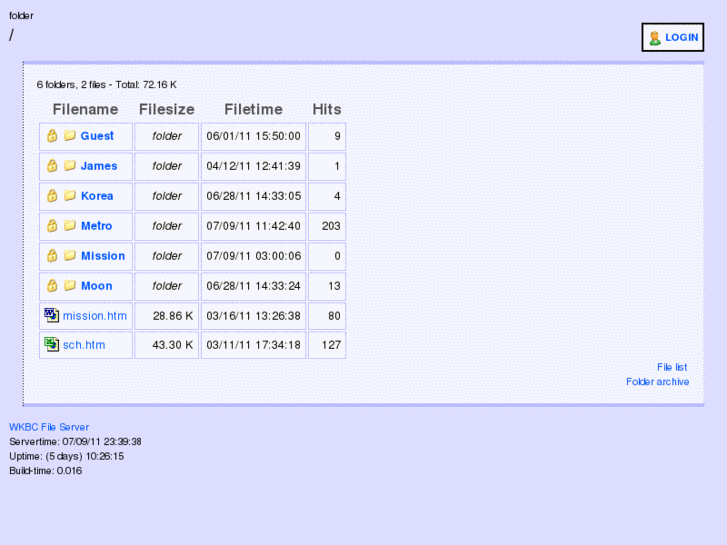Click the Excel icon for sch.htm
The width and height of the screenshot is (727, 545).
(51, 345)
